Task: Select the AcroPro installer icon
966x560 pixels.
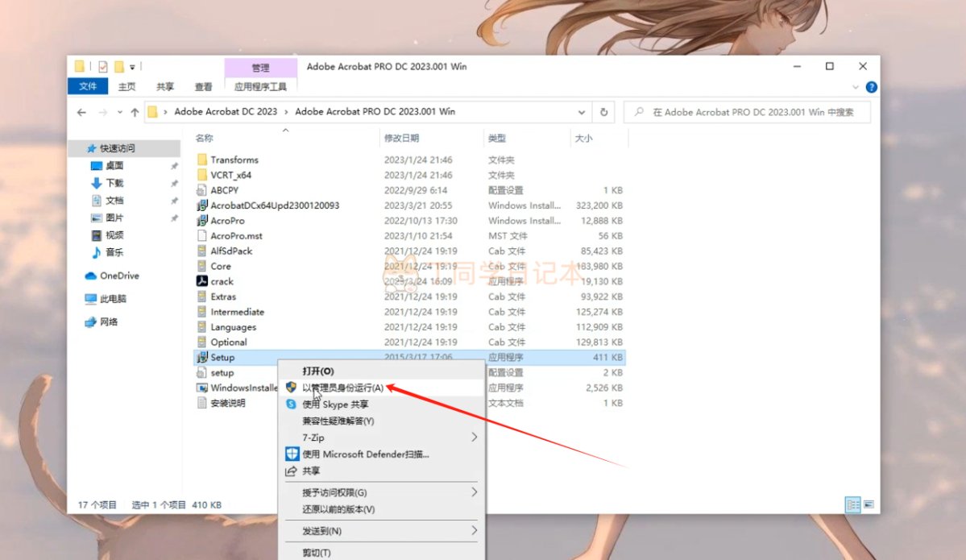Action: [202, 221]
